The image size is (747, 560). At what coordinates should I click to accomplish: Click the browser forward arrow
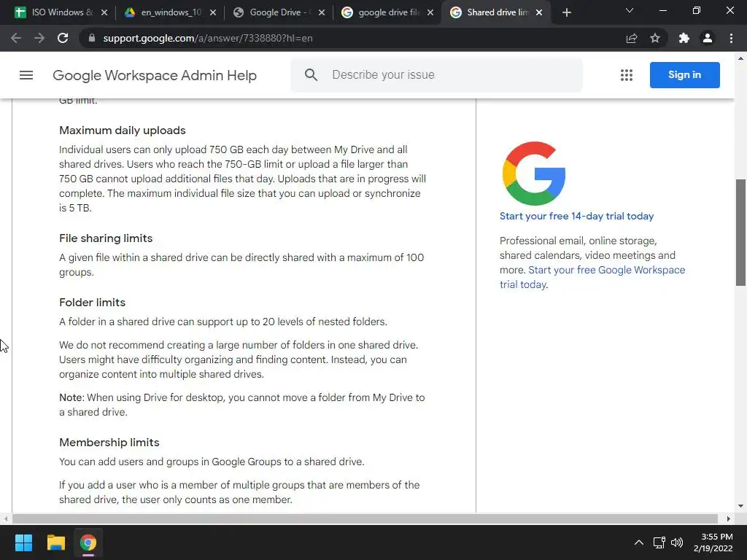click(39, 38)
